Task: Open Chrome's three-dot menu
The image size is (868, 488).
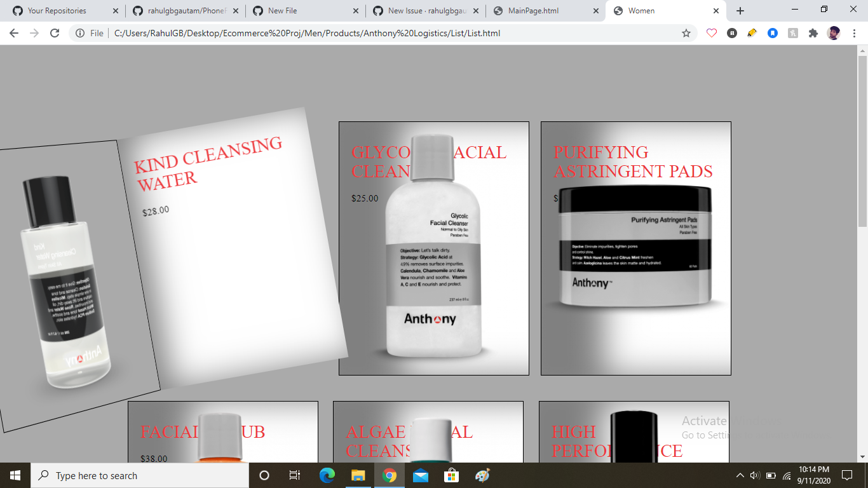Action: [855, 33]
